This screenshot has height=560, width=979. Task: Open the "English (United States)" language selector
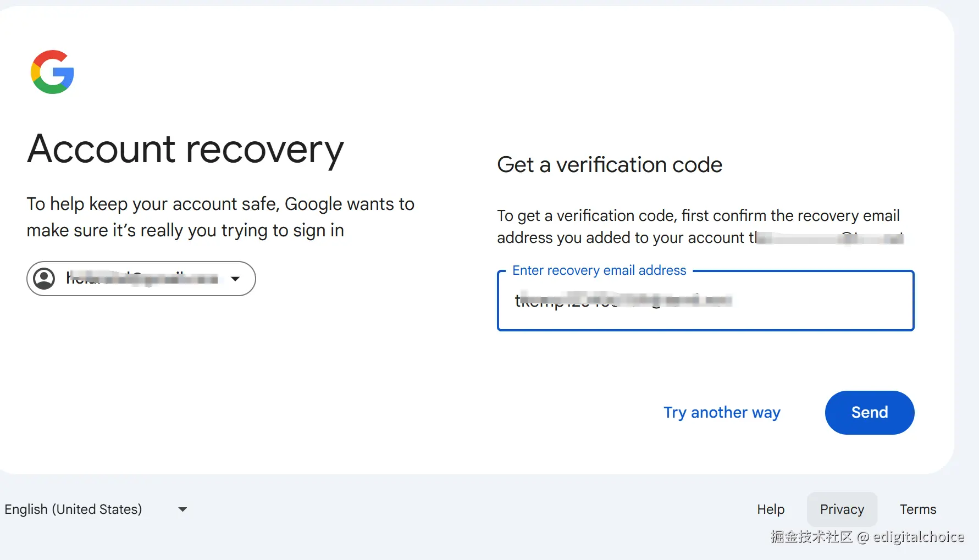pos(73,509)
